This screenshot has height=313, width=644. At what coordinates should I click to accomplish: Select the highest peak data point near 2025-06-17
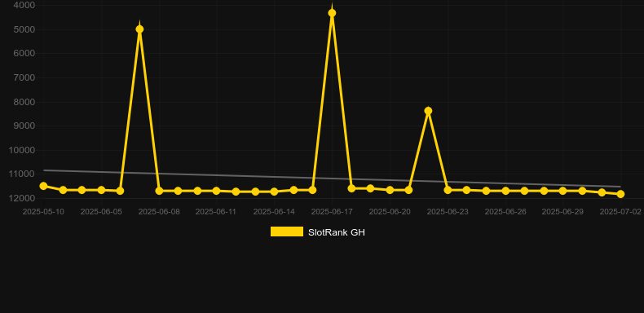[332, 13]
